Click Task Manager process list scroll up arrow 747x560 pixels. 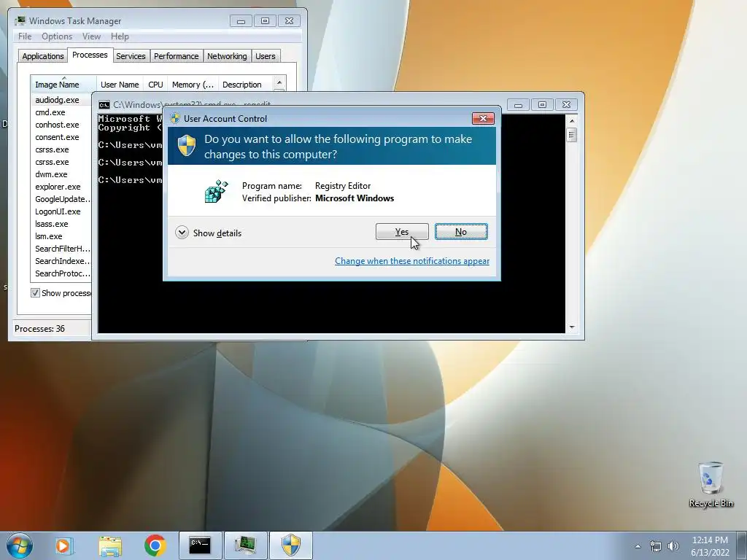(279, 83)
